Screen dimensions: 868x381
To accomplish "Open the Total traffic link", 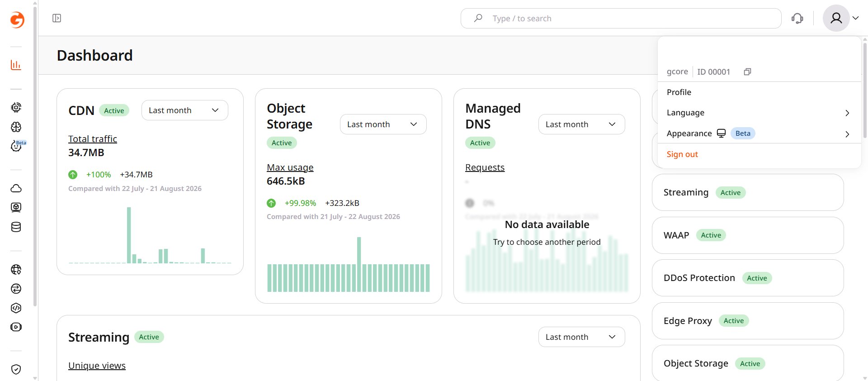I will point(93,139).
